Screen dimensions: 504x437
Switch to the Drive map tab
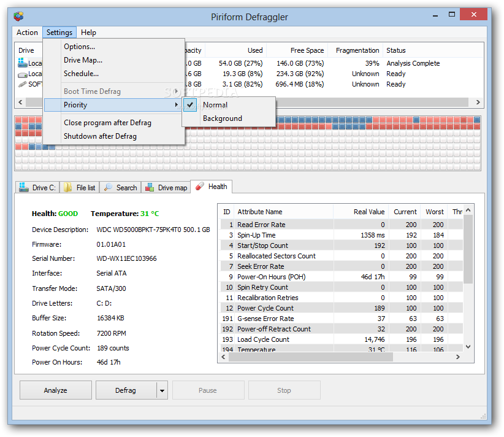(x=166, y=188)
